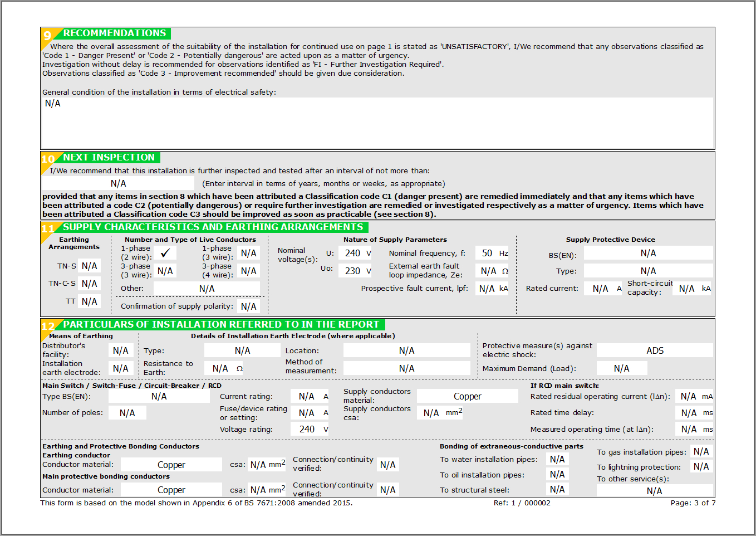Click the 'To other service(s)' bonding field
This screenshot has height=536, width=756.
tap(655, 491)
